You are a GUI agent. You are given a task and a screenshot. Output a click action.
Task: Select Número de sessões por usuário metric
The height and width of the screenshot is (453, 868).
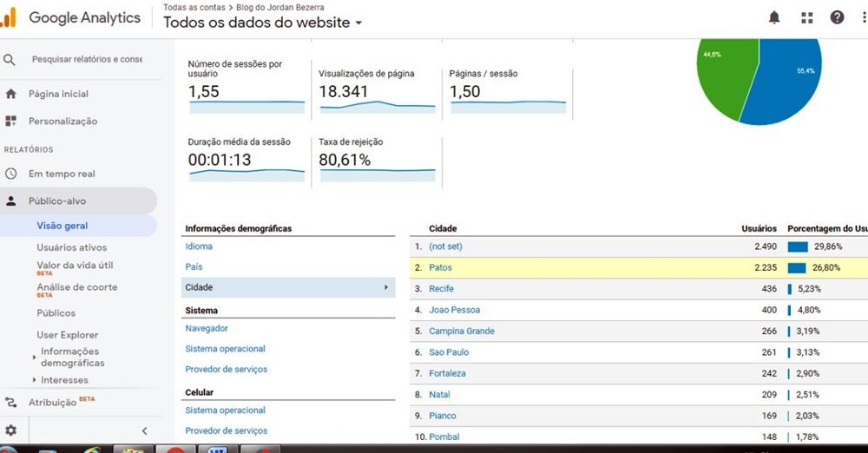(247, 87)
